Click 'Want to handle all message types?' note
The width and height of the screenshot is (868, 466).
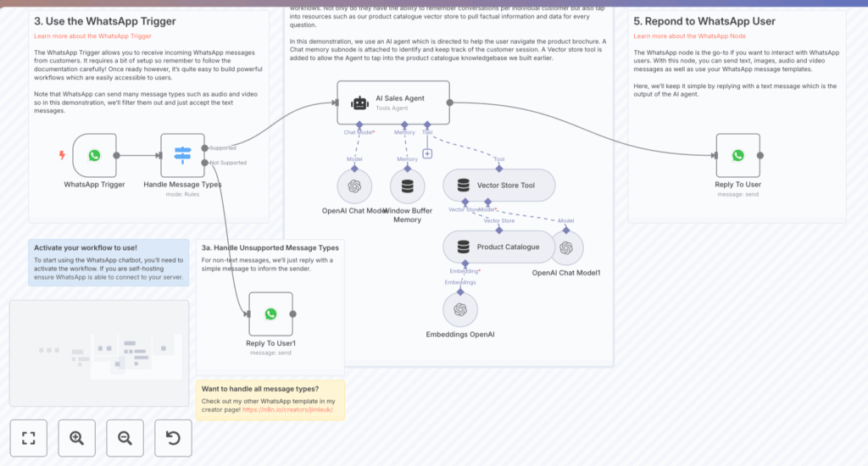270,400
